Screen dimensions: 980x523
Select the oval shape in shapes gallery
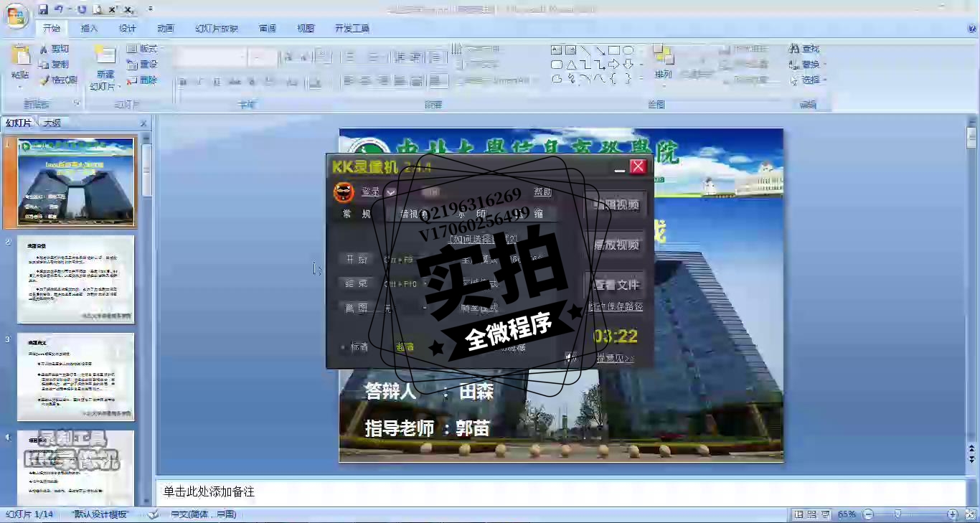tap(628, 50)
